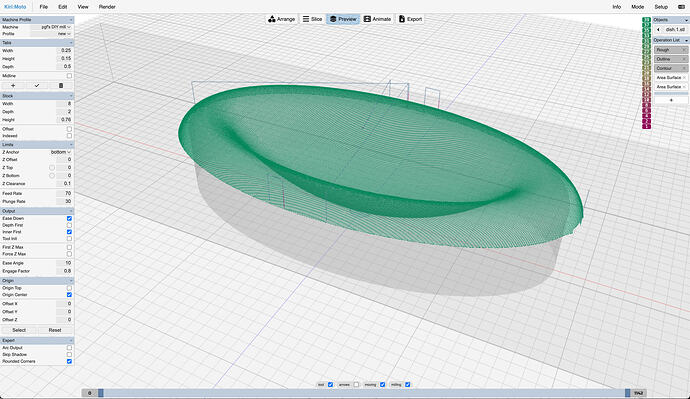The width and height of the screenshot is (690, 399).
Task: Collapse the Operation List header
Action: tap(671, 40)
